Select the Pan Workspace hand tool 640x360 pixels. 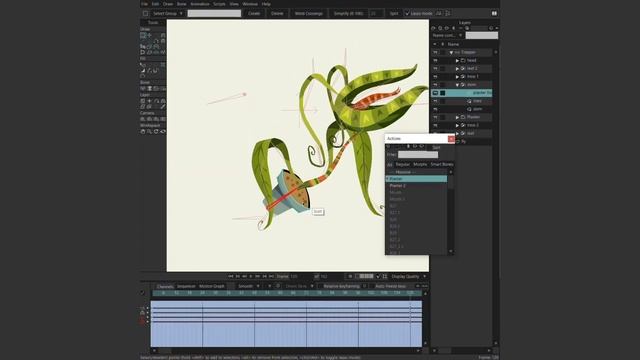tap(143, 131)
